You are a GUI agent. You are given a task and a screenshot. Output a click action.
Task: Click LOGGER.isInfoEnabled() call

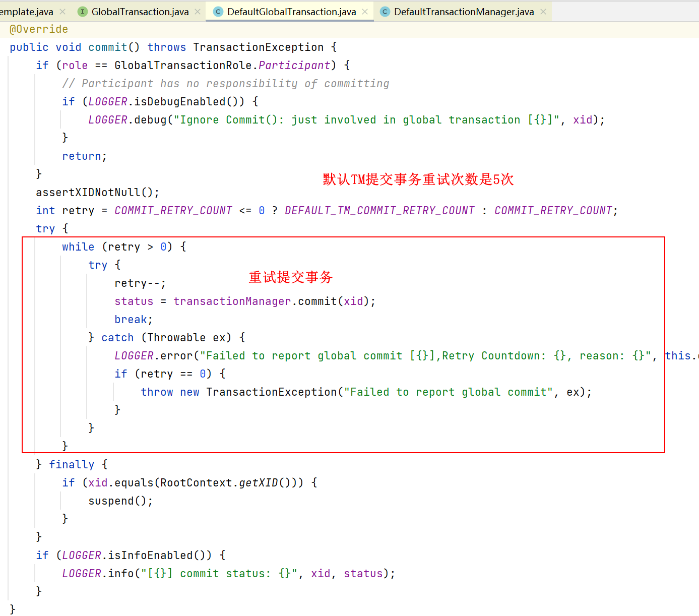(137, 556)
